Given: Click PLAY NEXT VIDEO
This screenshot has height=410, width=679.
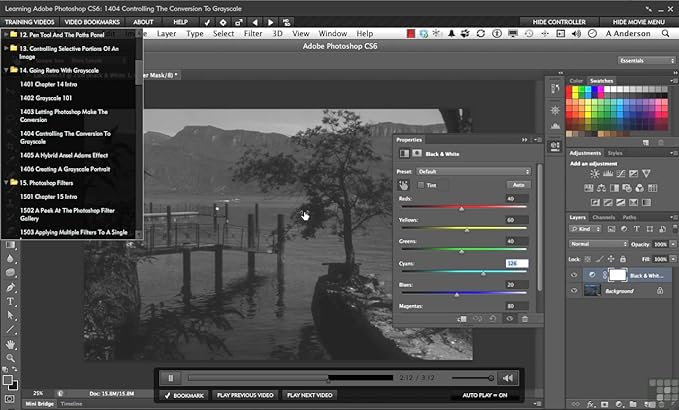Looking at the screenshot, I should pyautogui.click(x=310, y=395).
